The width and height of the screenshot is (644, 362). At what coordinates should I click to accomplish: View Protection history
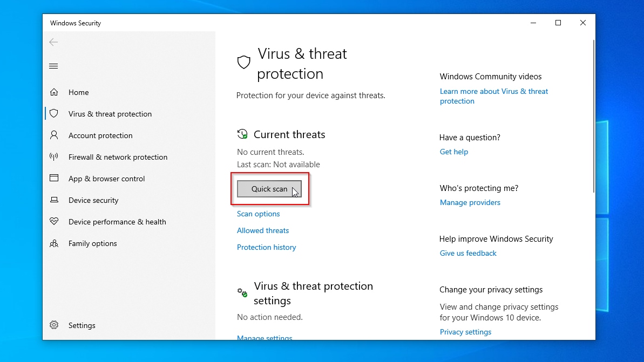pos(267,247)
